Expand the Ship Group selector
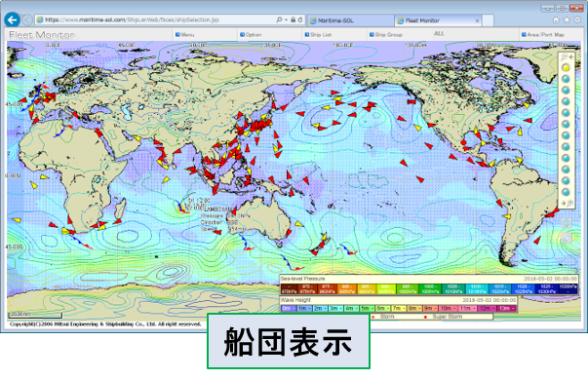The height and width of the screenshot is (379, 588). click(385, 35)
